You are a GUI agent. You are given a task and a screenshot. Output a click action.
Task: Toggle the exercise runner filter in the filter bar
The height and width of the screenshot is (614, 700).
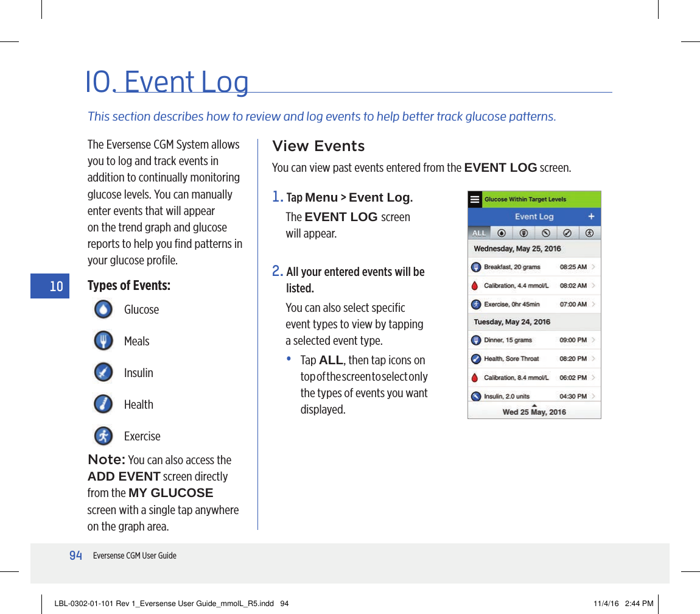591,233
